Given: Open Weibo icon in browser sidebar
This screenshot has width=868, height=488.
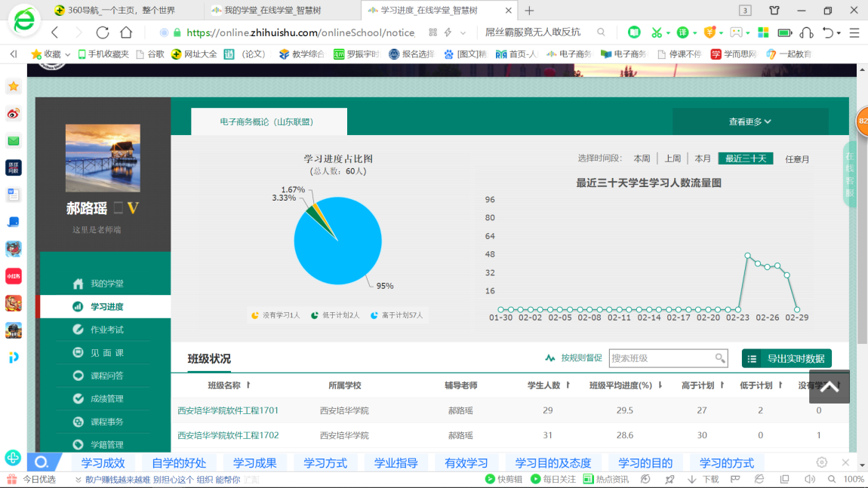Looking at the screenshot, I should [x=14, y=114].
